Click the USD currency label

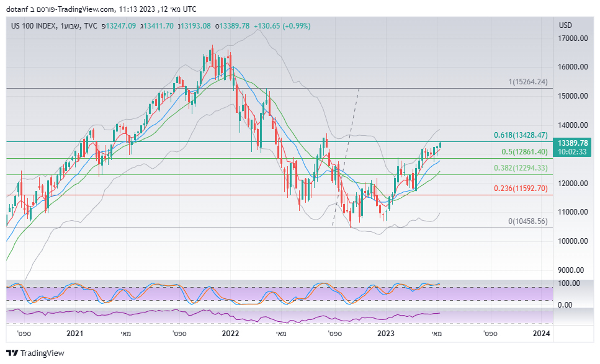565,25
